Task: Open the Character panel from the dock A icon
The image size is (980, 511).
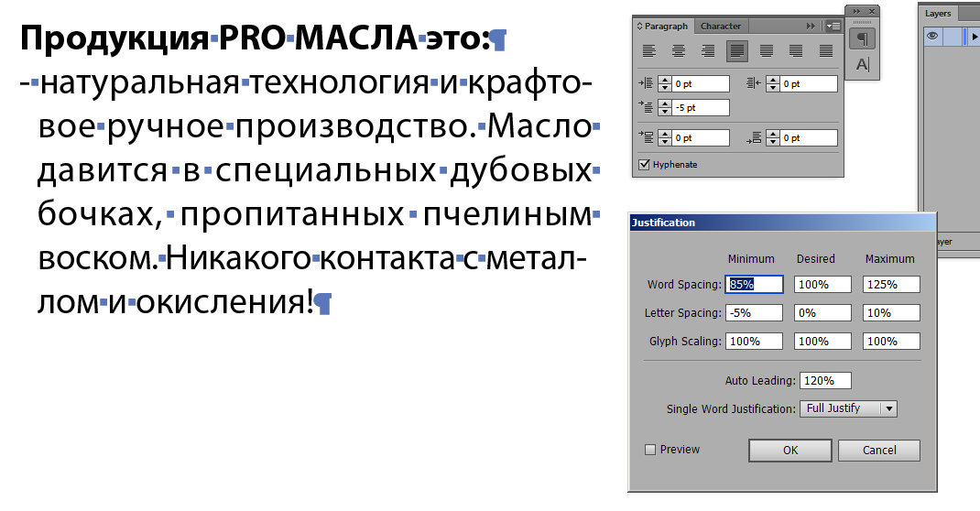Action: pyautogui.click(x=862, y=64)
